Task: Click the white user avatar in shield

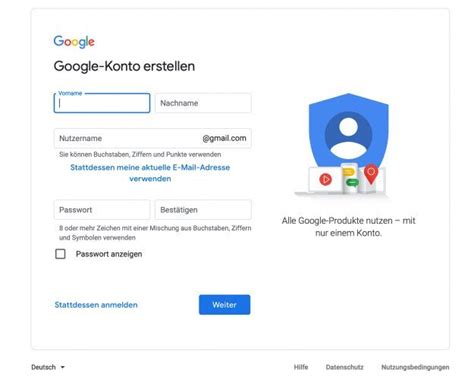Action: tap(348, 138)
